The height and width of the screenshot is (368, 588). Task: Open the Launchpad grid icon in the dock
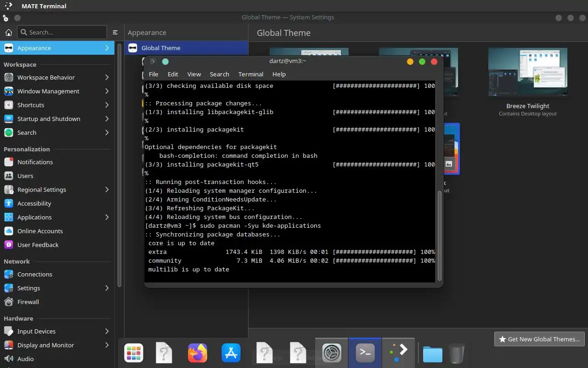coord(134,353)
